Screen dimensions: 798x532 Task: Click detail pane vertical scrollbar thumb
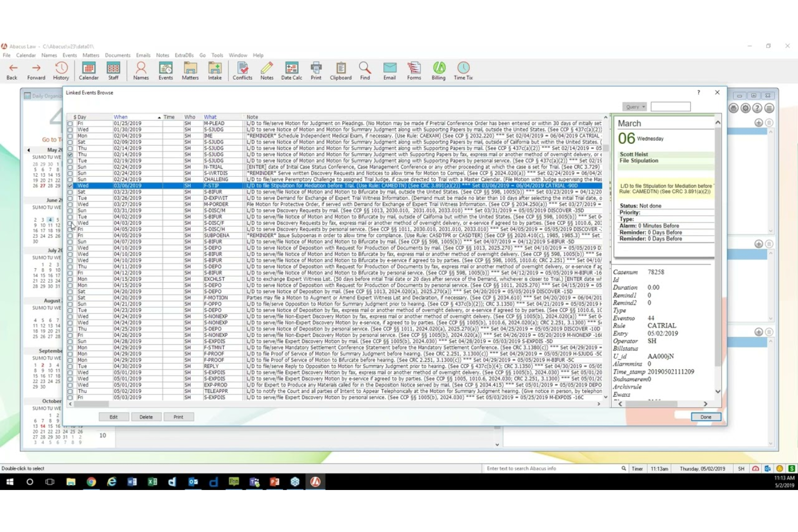(718, 246)
